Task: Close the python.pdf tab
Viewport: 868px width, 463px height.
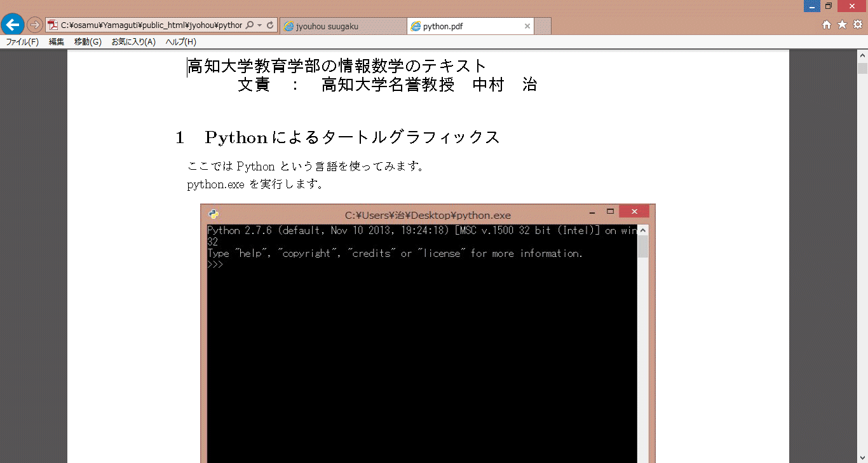Action: 527,26
